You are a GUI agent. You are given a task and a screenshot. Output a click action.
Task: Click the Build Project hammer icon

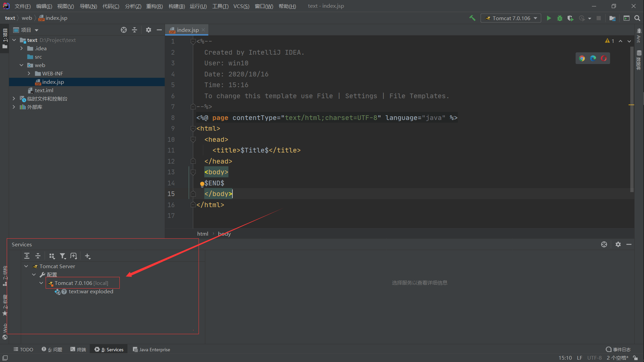[x=472, y=18]
